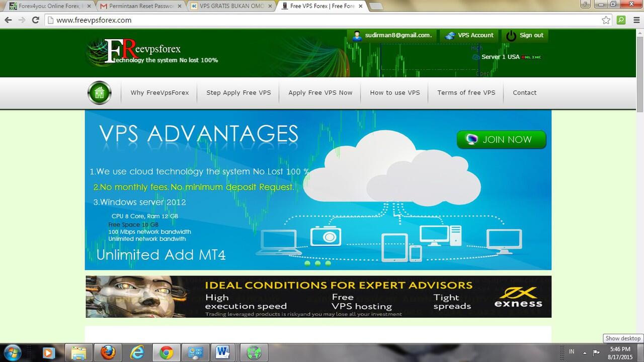
Task: Click the IN language indicator
Action: pyautogui.click(x=572, y=351)
